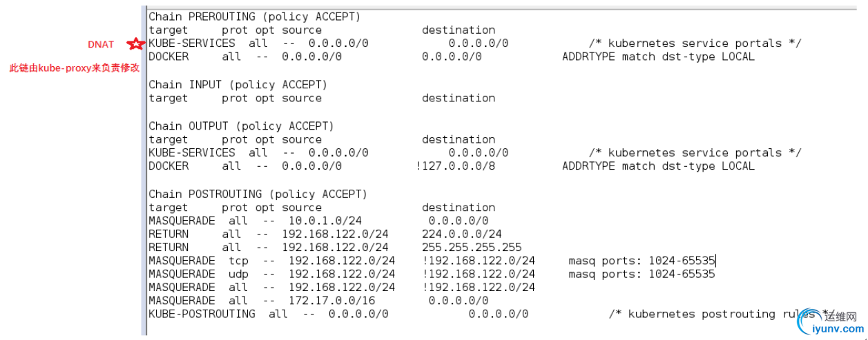
Task: Click the red kube-proxy annotation text
Action: point(75,69)
